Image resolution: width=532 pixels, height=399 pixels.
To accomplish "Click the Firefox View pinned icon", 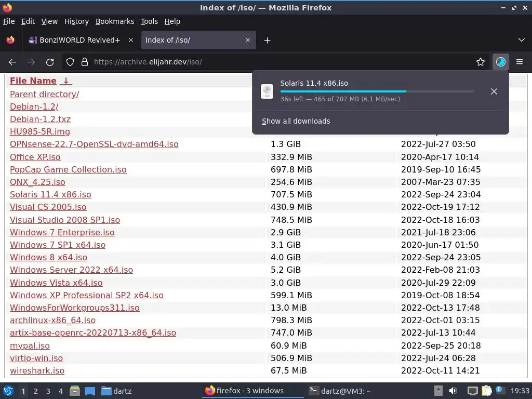I will [x=10, y=40].
